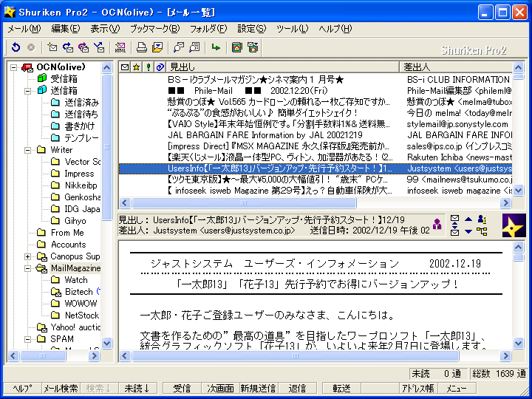Open the 編集(E) menu

tap(66, 29)
